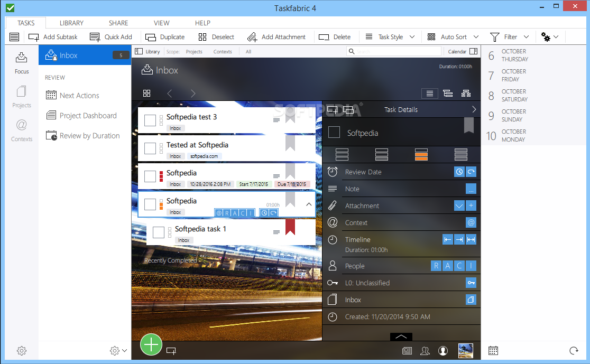590x364 pixels.
Task: Assign context with @ button
Action: pos(471,222)
